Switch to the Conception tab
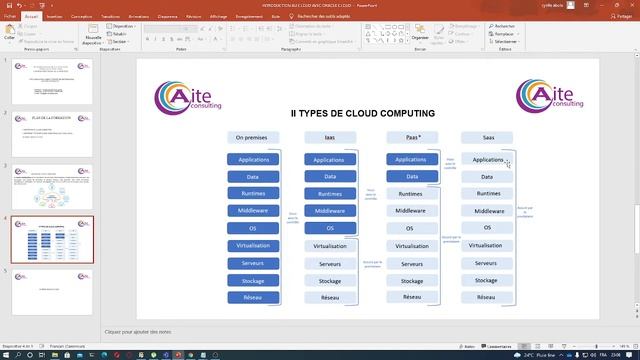The image size is (640, 360). coord(81,16)
